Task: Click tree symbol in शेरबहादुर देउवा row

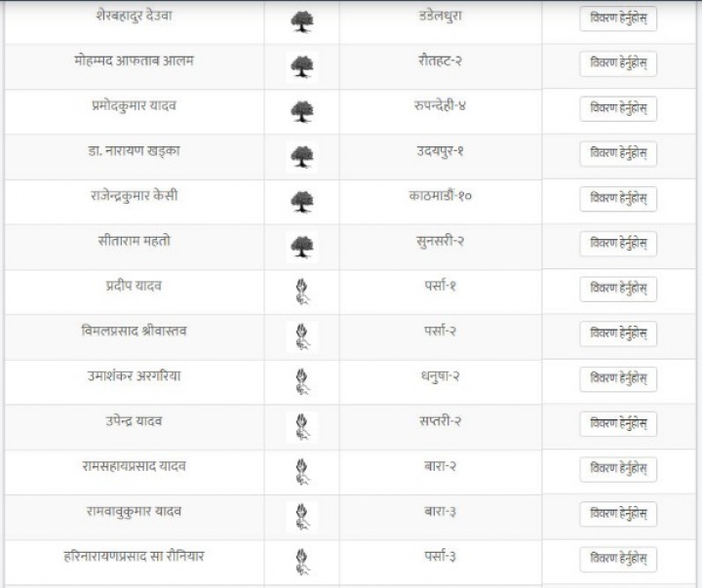Action: pyautogui.click(x=302, y=21)
